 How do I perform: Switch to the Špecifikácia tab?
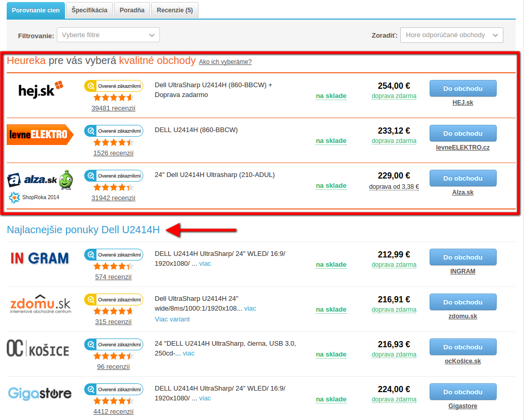coord(89,10)
